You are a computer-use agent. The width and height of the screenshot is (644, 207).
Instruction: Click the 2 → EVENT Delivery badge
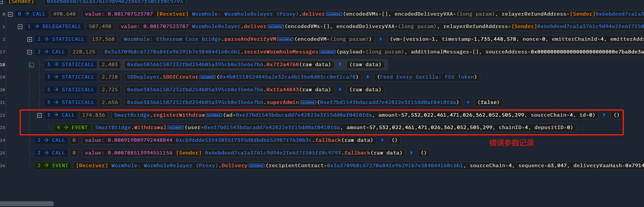click(53, 166)
